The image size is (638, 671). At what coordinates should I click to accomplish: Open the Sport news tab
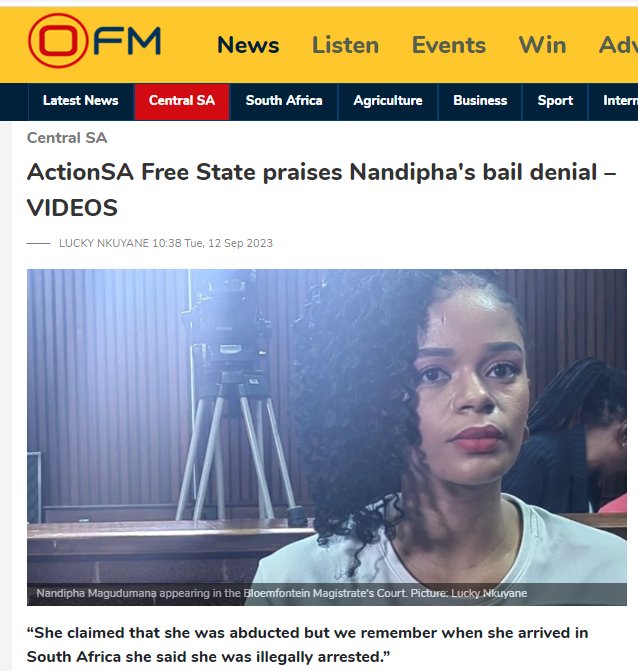555,101
